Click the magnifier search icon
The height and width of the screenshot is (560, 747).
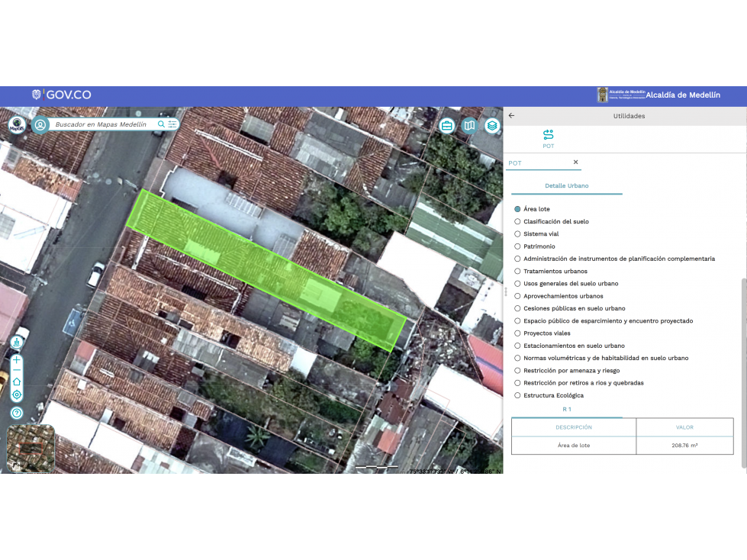[161, 124]
